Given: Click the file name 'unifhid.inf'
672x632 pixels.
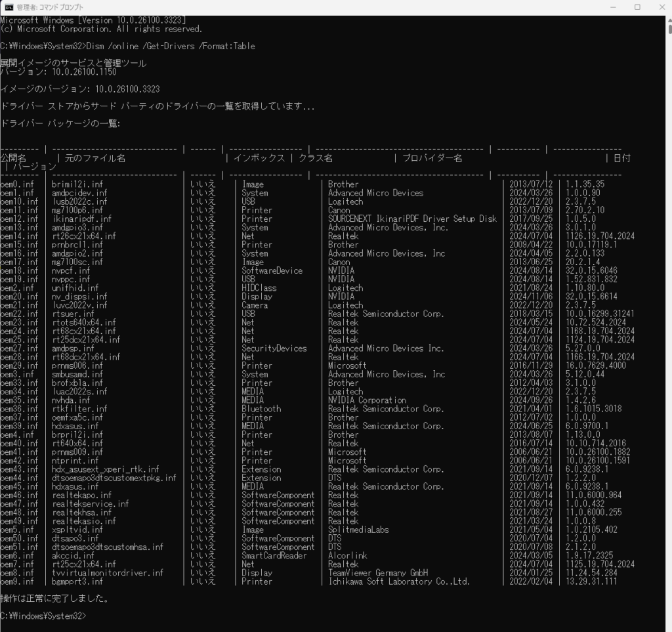Looking at the screenshot, I should tap(75, 288).
